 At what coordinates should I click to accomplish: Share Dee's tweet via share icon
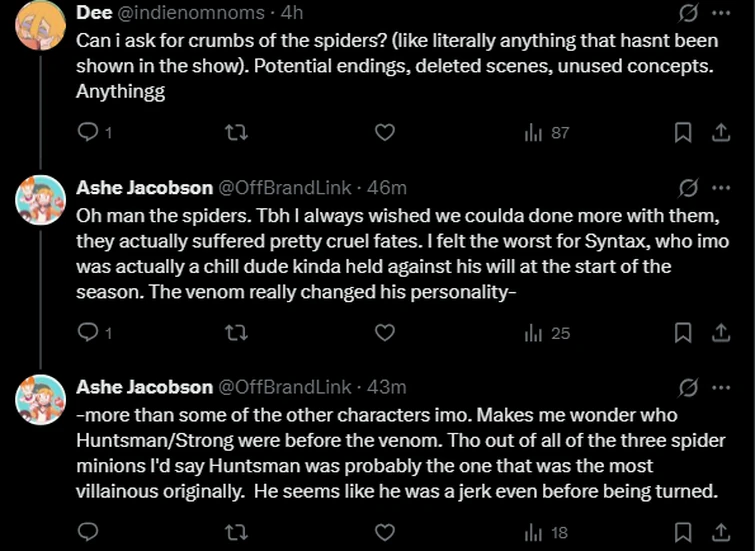(719, 132)
